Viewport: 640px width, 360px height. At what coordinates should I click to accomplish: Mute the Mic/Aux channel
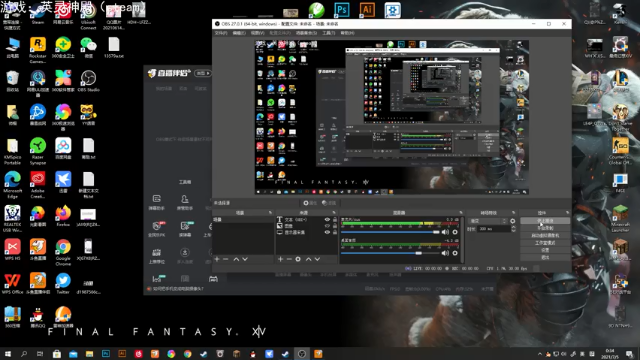click(445, 232)
